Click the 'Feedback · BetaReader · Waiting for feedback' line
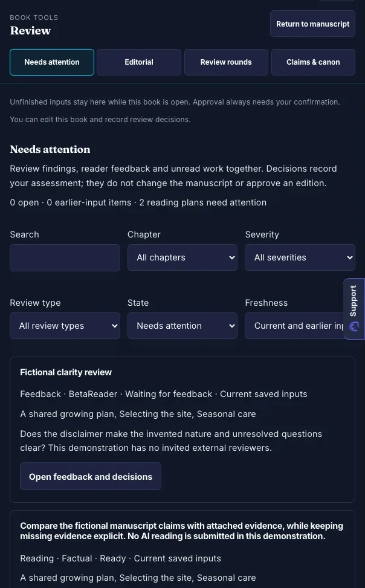The height and width of the screenshot is (588, 365). [164, 394]
